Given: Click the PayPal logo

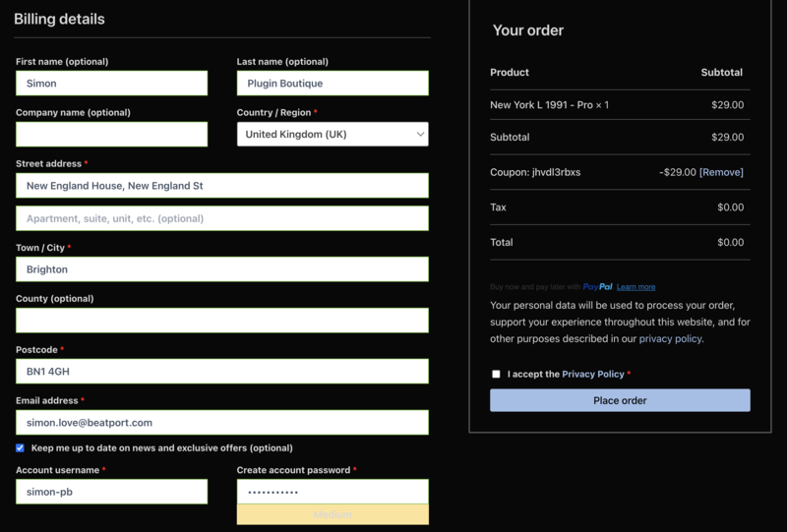Looking at the screenshot, I should (x=597, y=286).
